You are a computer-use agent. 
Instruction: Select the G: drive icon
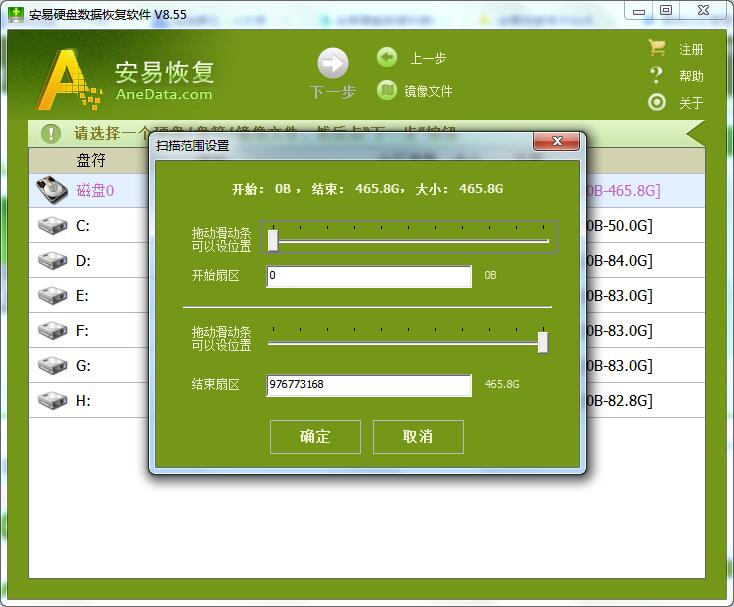click(x=52, y=366)
